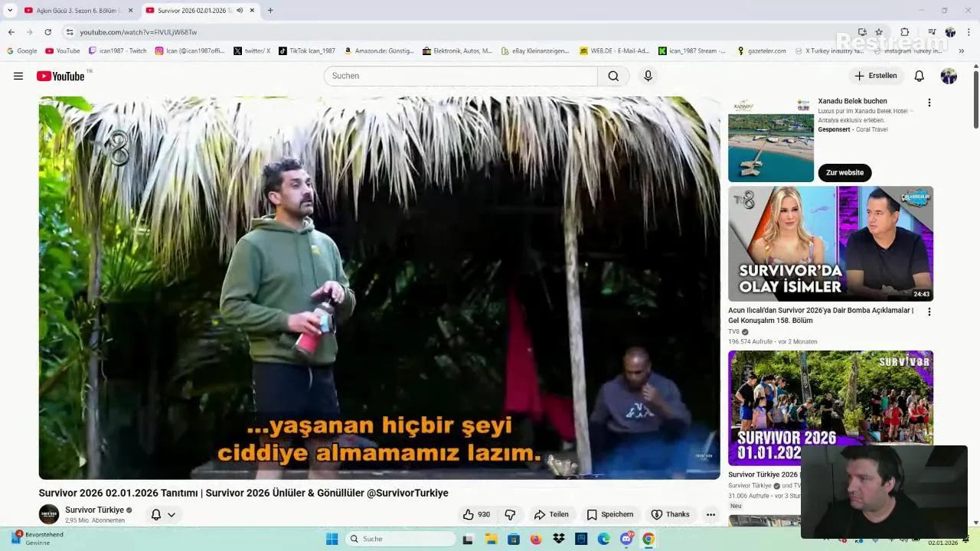Click the main video player
Image resolution: width=980 pixels, height=551 pixels.
[379, 288]
